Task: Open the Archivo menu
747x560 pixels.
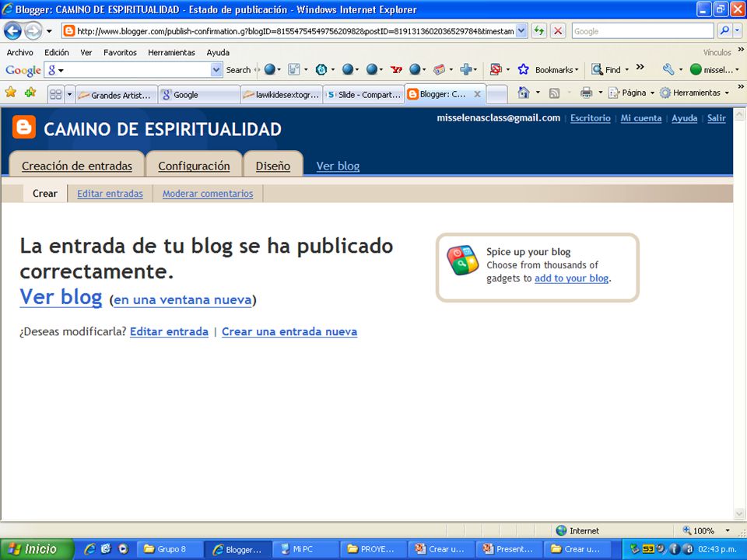Action: (x=20, y=52)
